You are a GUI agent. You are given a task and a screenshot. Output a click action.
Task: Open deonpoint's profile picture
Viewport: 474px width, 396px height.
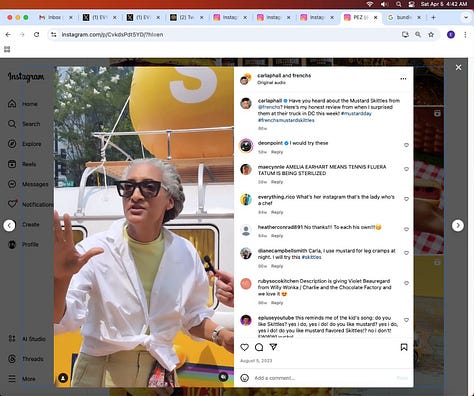(x=246, y=146)
